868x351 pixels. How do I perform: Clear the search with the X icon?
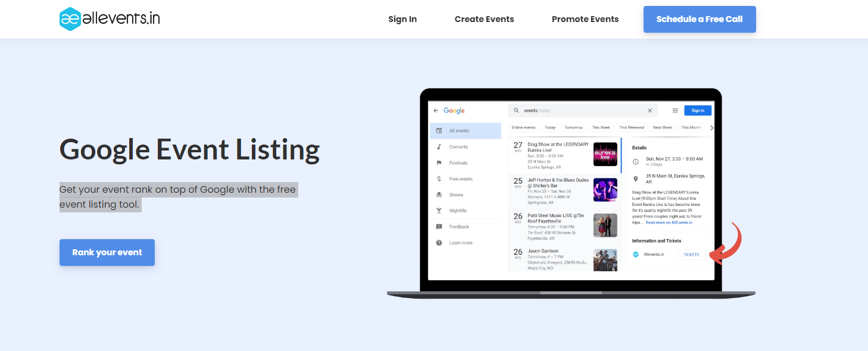(650, 111)
